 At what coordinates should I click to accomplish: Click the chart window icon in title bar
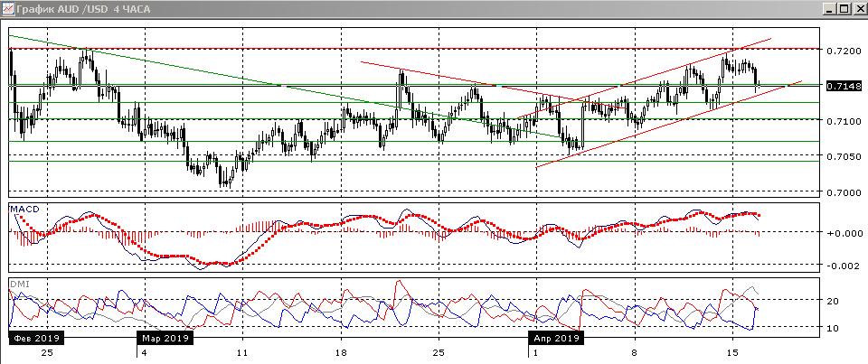click(x=8, y=8)
